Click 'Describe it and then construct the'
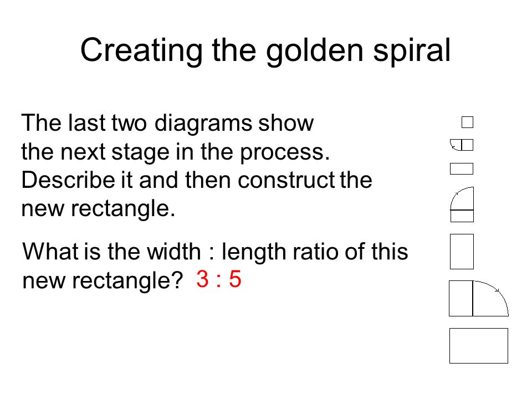The height and width of the screenshot is (399, 532). [x=197, y=180]
